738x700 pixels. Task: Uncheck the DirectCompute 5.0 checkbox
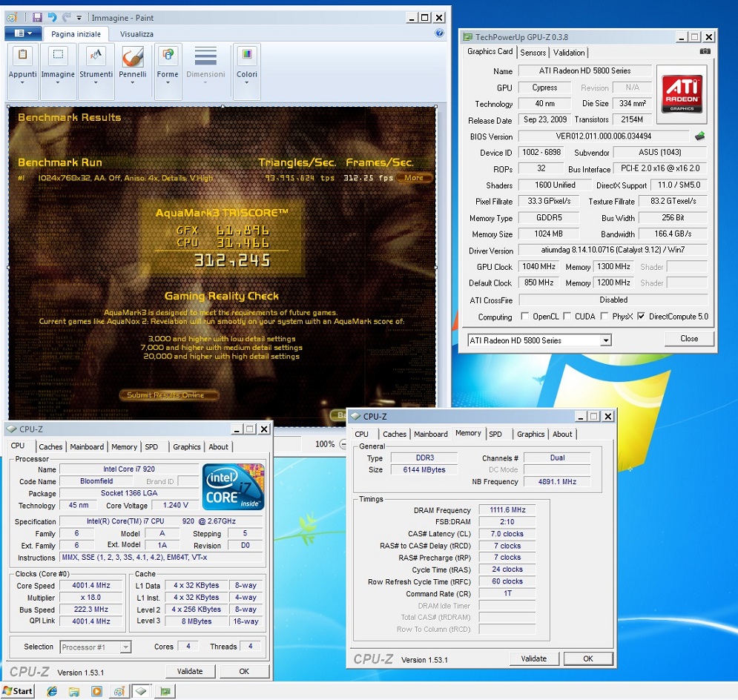point(641,316)
